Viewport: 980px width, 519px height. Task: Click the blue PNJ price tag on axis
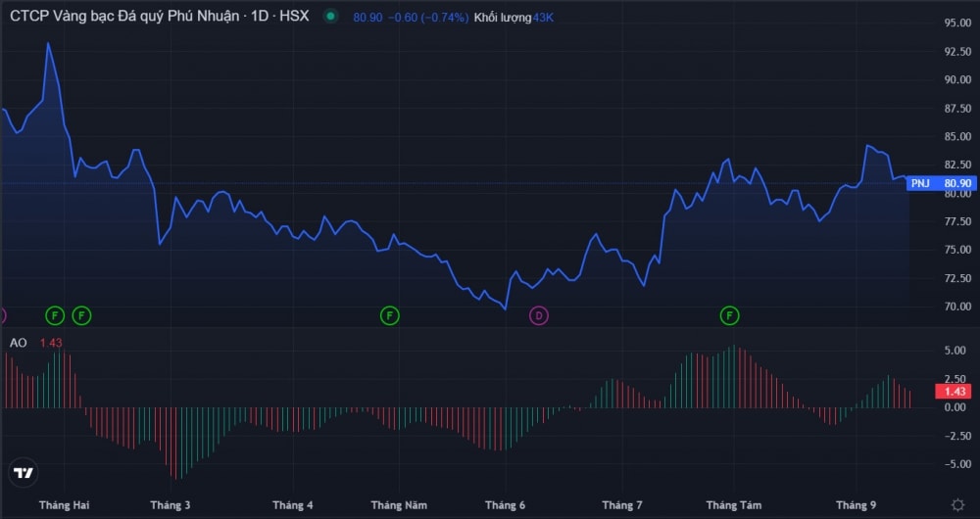[941, 183]
